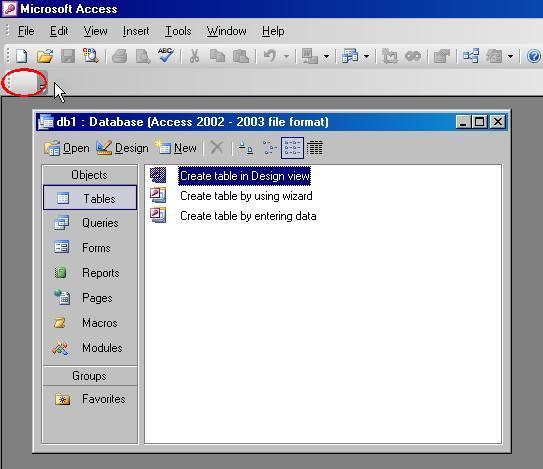Open the Tools menu
This screenshot has width=543, height=469.
coord(178,31)
